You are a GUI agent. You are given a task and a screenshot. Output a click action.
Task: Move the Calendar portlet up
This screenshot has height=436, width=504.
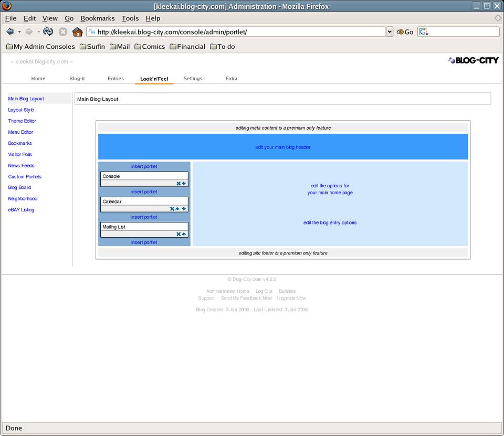coord(178,209)
